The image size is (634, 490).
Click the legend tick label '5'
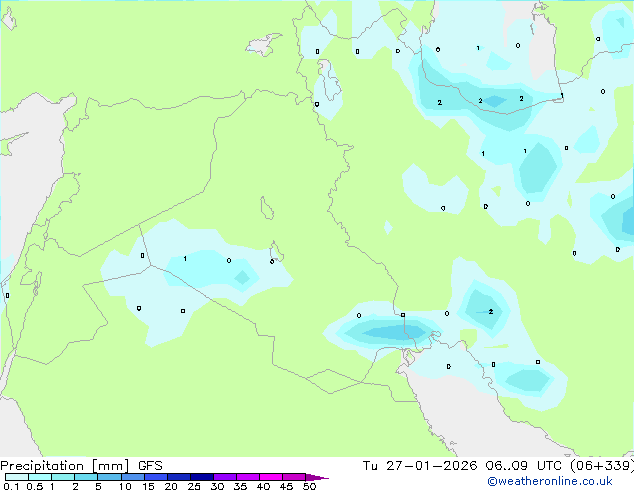click(98, 486)
